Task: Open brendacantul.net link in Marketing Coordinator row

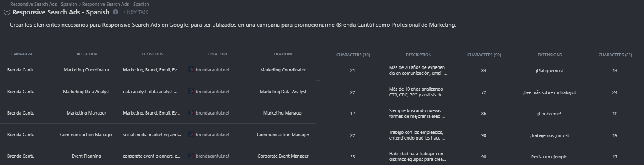Action: tap(213, 70)
